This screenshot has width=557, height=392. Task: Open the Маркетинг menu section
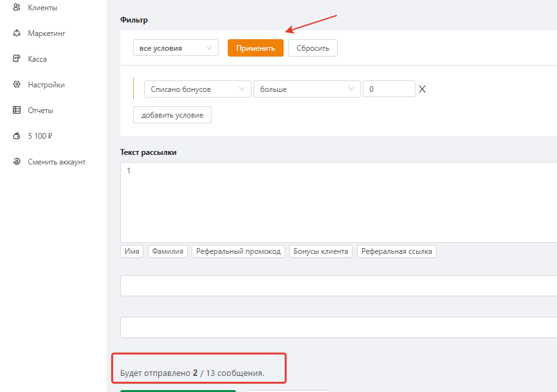[46, 33]
